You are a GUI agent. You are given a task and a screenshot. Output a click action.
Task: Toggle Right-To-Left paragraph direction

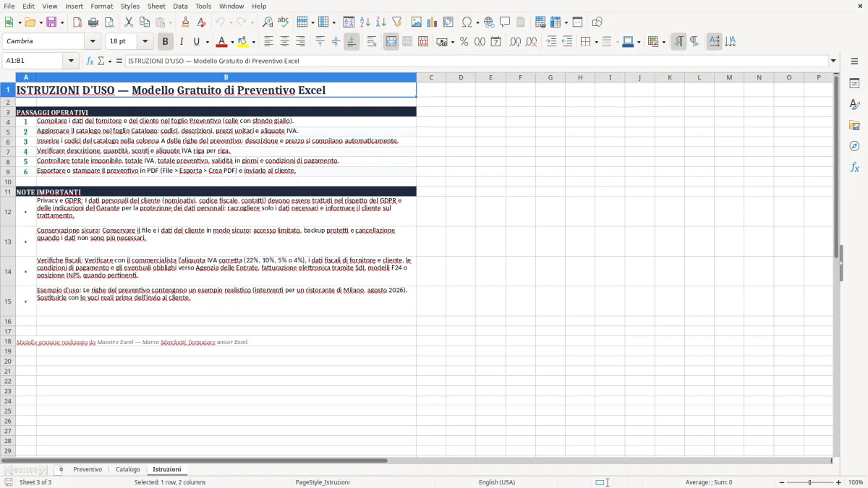pyautogui.click(x=694, y=42)
